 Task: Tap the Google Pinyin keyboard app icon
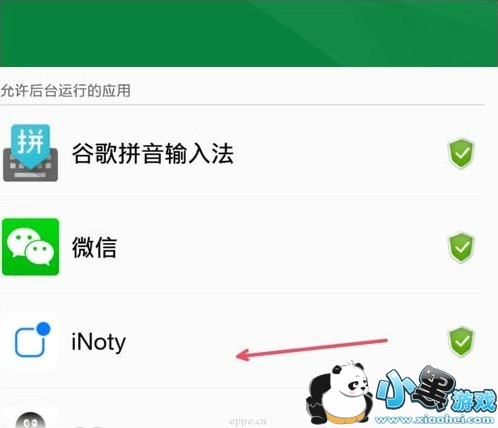tap(30, 153)
